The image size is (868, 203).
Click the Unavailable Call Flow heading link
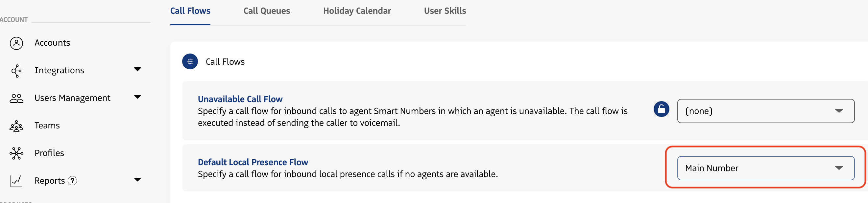(x=240, y=99)
